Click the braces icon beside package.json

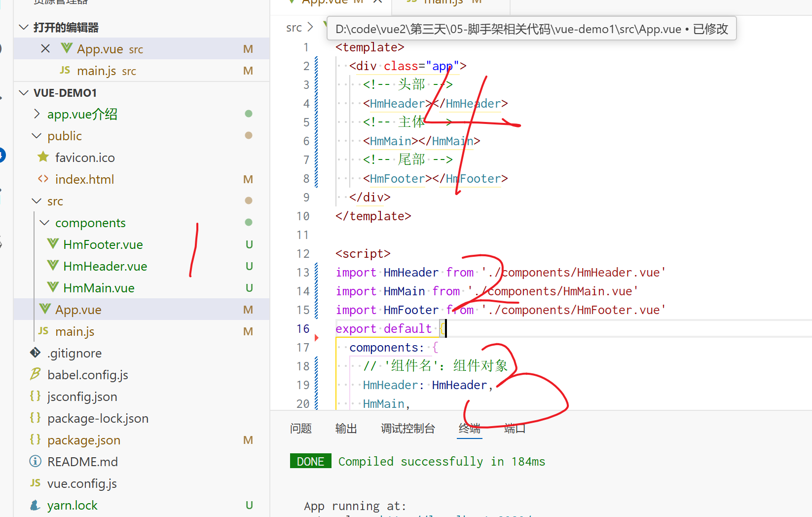[x=36, y=439]
